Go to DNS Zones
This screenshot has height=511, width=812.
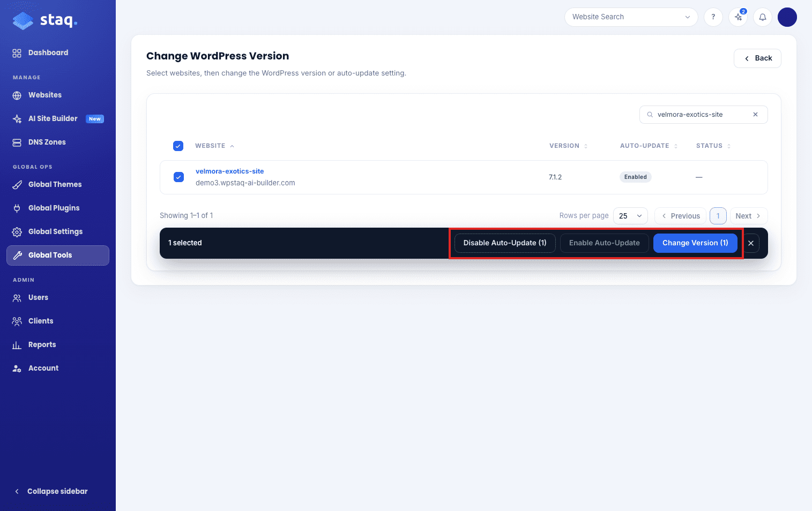click(x=58, y=142)
